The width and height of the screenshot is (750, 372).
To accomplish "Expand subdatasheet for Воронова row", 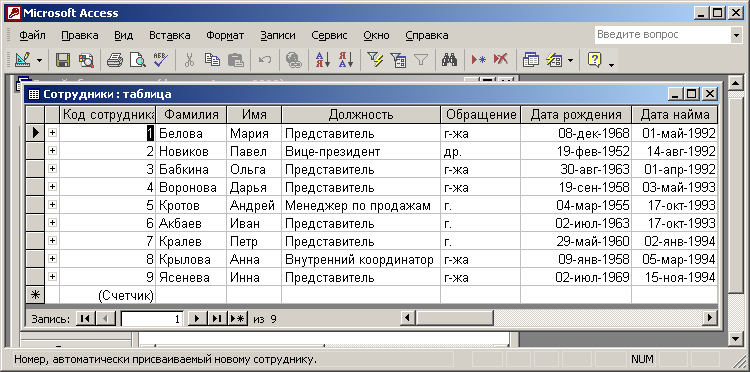I will coord(52,187).
